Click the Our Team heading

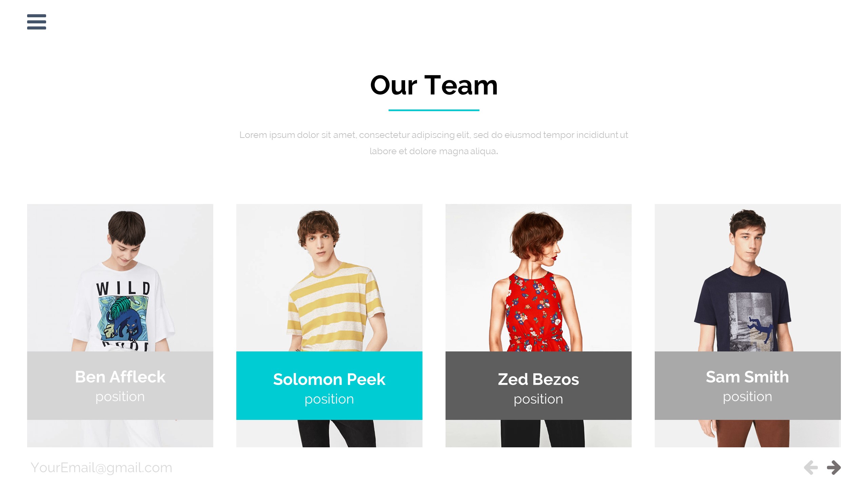(434, 85)
